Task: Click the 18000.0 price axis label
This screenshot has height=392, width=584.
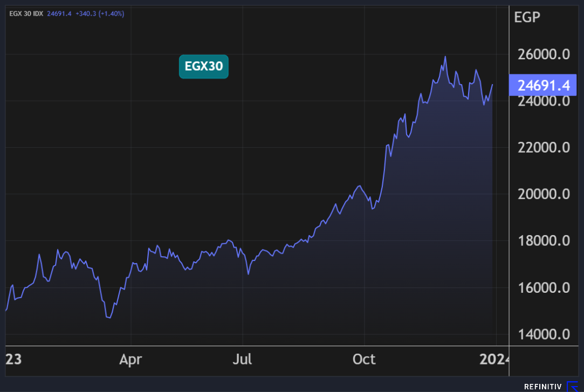Action: (543, 241)
